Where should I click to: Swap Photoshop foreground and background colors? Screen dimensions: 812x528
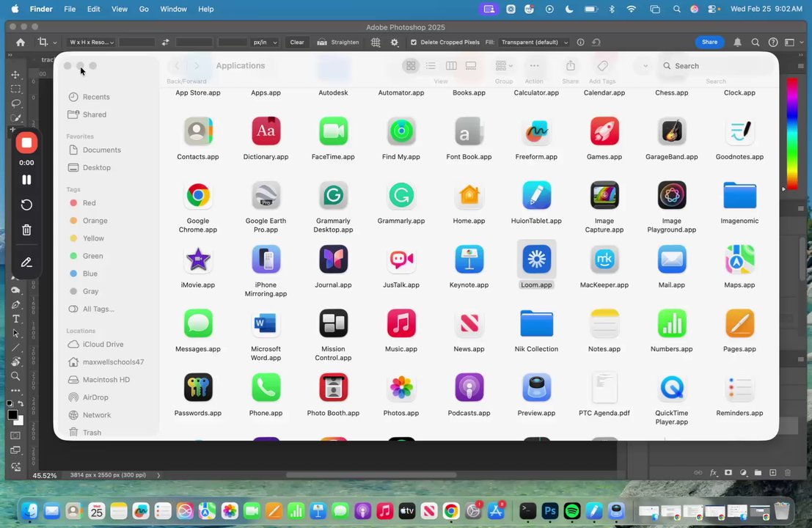click(21, 403)
